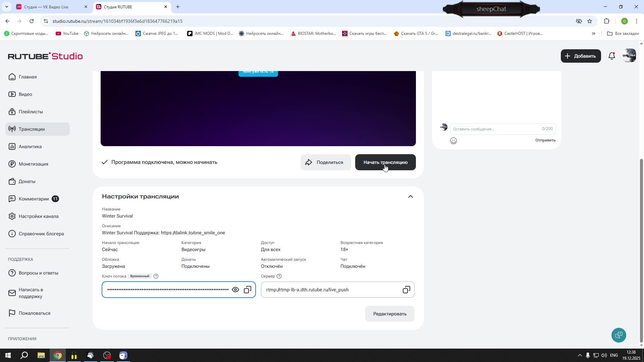Click the help icon next to Ключ потока
644x362 pixels.
click(x=156, y=276)
